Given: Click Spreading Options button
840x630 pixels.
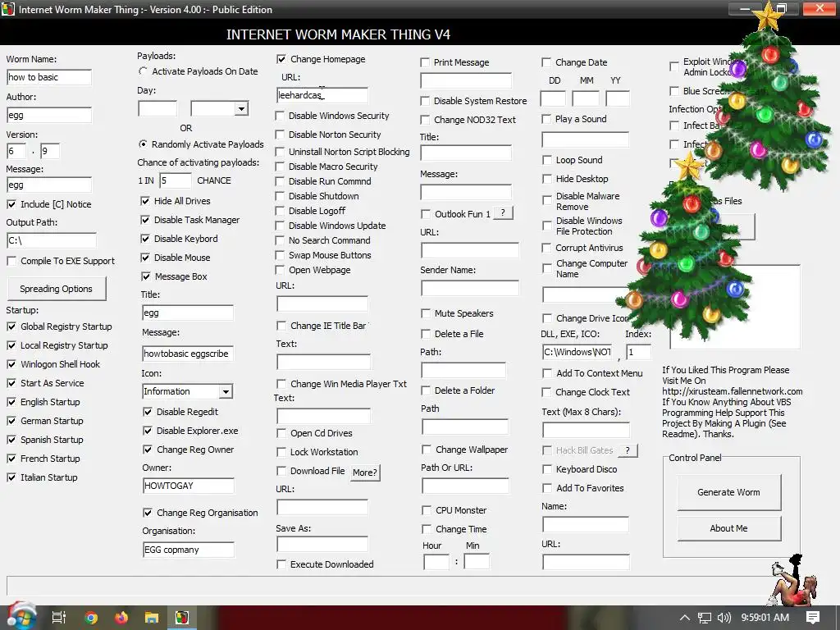Looking at the screenshot, I should 57,289.
